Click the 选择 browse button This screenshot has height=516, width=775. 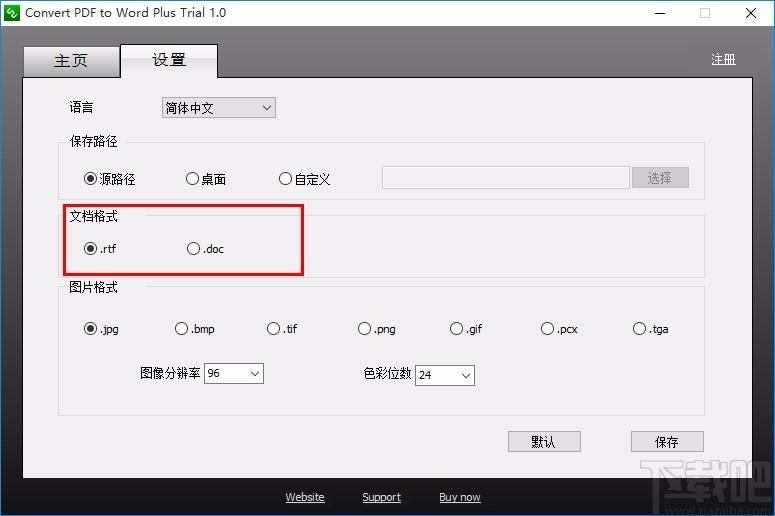coord(660,177)
